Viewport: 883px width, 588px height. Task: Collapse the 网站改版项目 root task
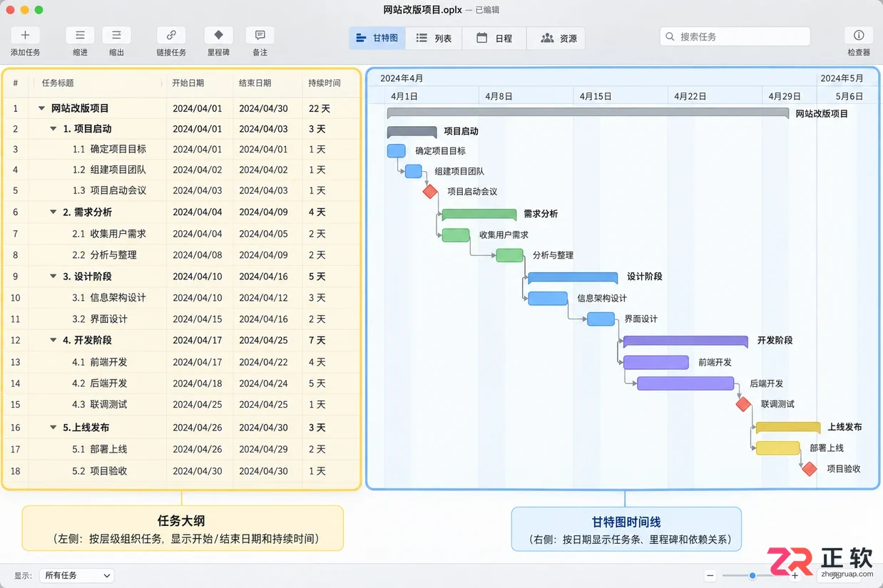click(41, 108)
